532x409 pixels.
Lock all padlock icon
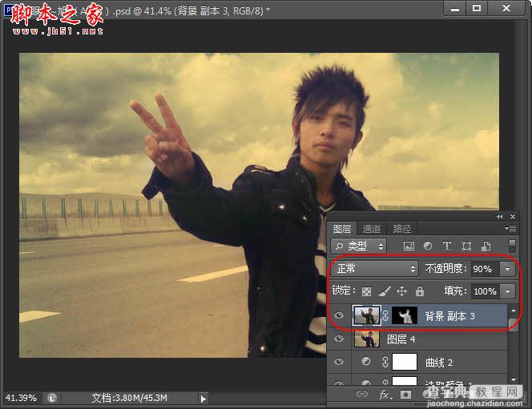[419, 291]
